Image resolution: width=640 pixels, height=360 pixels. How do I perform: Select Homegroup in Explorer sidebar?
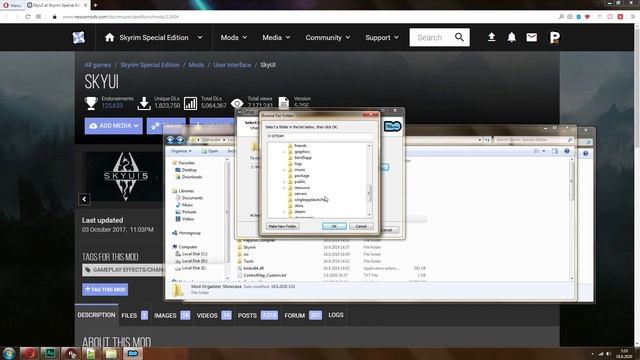pyautogui.click(x=186, y=233)
